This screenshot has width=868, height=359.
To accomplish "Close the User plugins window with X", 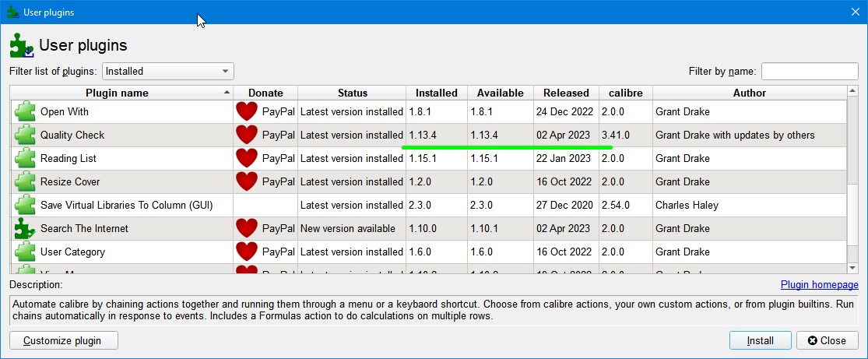I will [x=856, y=12].
